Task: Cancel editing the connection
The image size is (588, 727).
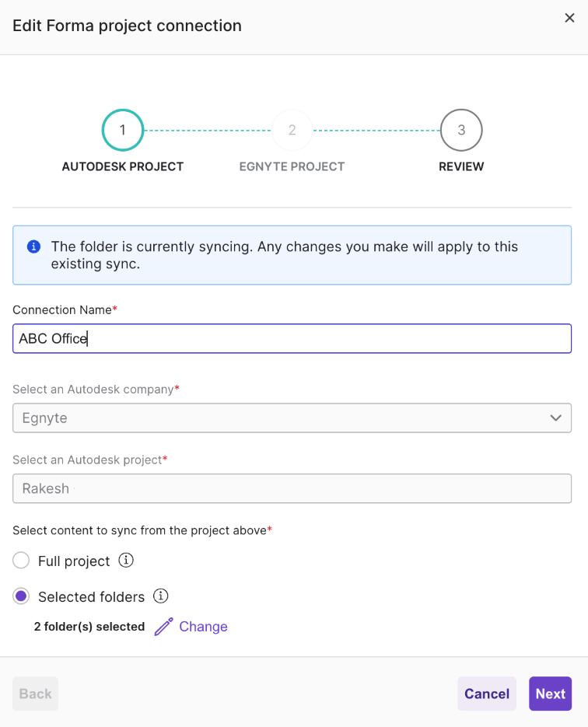Action: tap(487, 694)
